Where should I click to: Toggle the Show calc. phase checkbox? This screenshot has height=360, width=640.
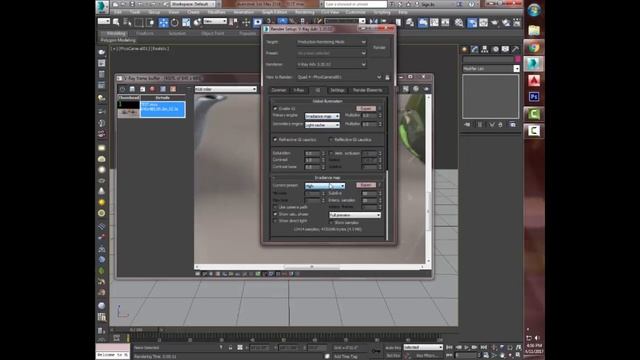pos(275,214)
